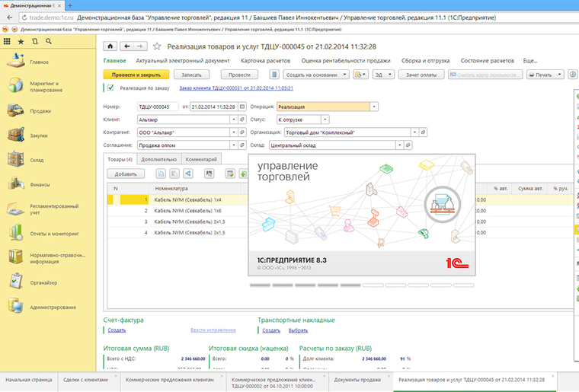Viewport: 579px width, 392px height.
Task: Expand the Статус dropdown
Action: [x=325, y=120]
